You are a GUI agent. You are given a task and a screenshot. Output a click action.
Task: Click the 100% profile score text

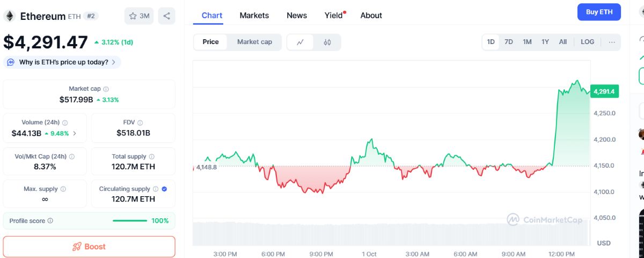[160, 221]
